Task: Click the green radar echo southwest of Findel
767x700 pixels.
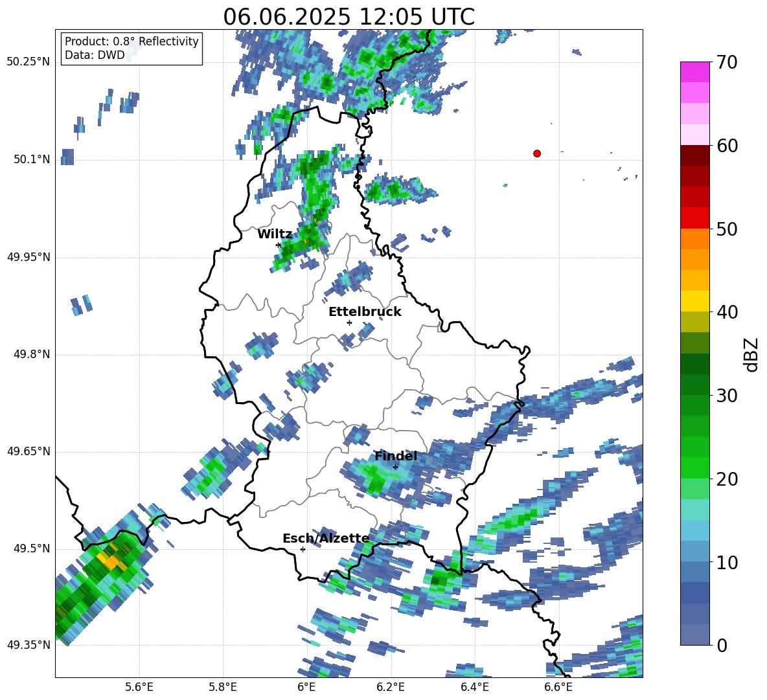Action: click(376, 480)
